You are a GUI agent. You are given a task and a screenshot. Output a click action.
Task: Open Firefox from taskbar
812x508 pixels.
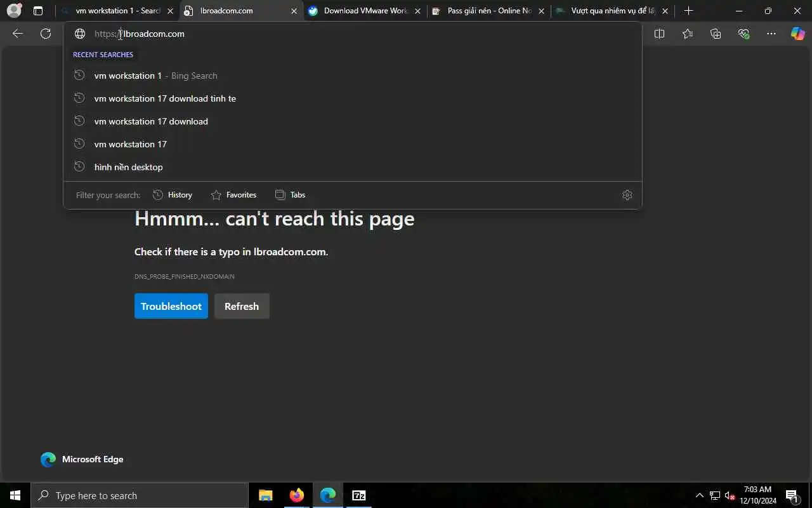tap(296, 495)
